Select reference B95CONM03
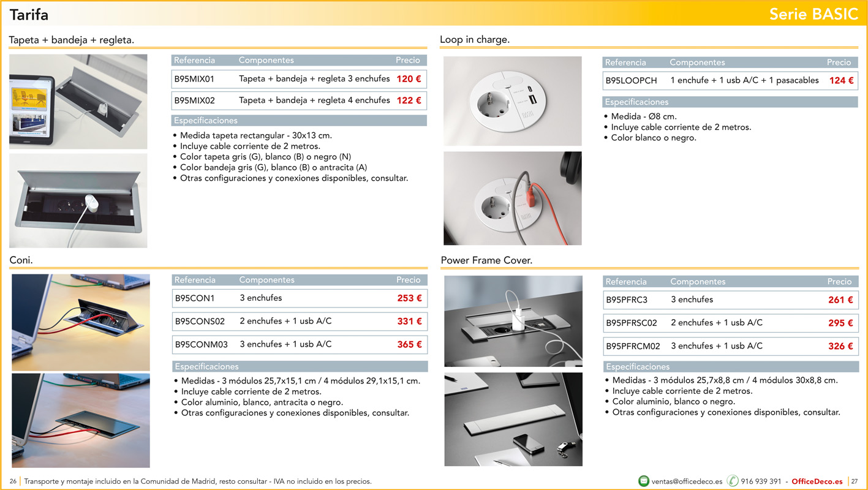Viewport: 868px width, 490px height. 201,344
